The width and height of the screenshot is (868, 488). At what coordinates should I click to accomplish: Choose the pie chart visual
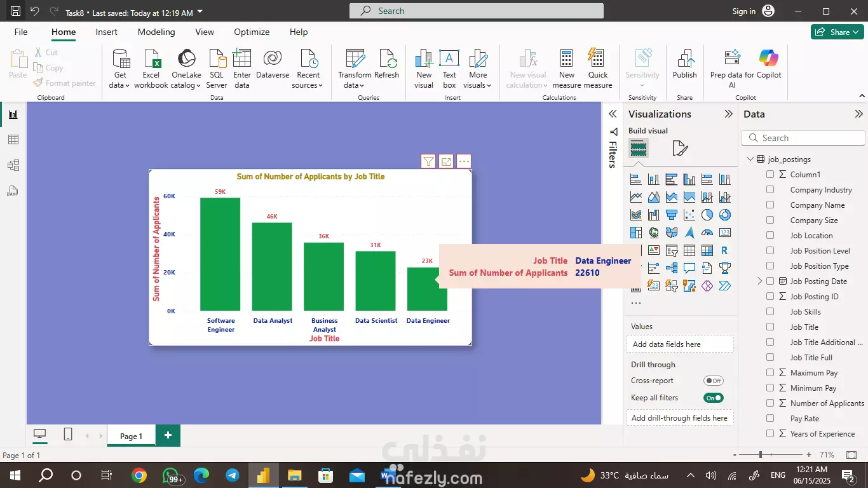707,215
